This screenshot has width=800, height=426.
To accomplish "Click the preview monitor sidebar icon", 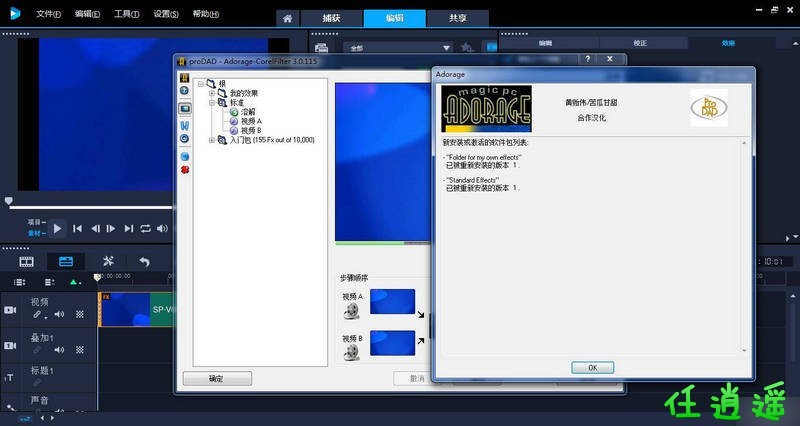I will tap(185, 108).
